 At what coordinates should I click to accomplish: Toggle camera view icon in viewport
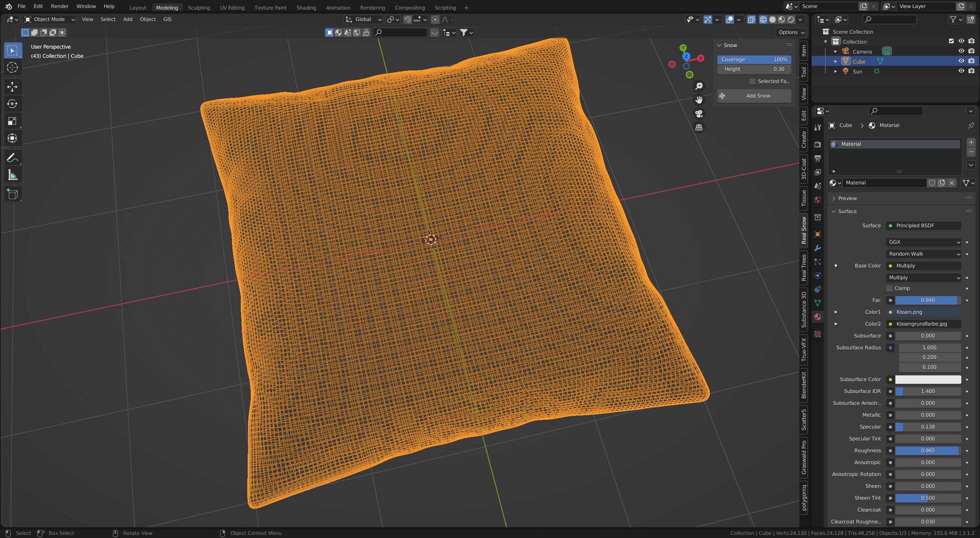click(699, 114)
